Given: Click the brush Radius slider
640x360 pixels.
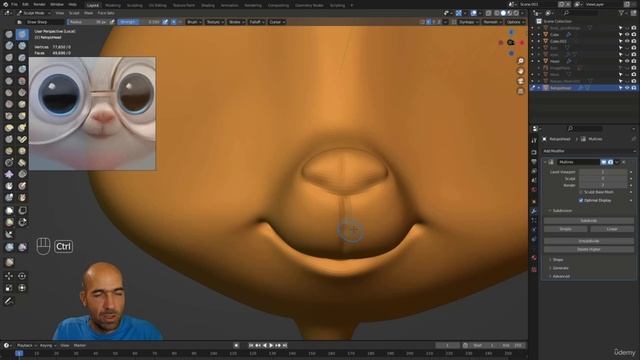Looking at the screenshot, I should click(88, 22).
